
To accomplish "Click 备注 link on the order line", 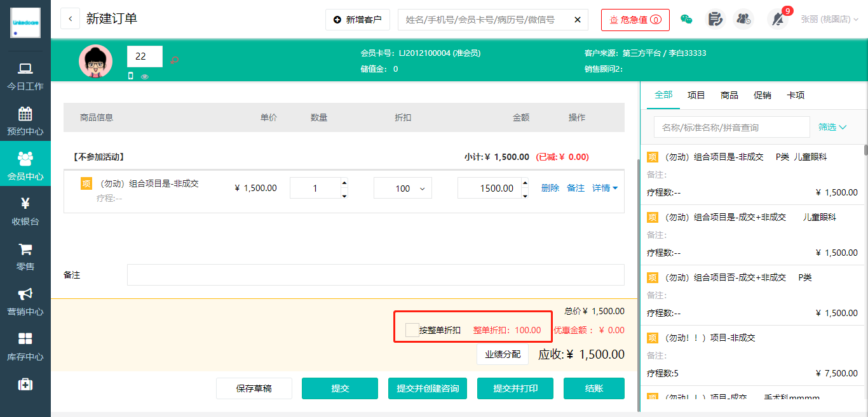I will (576, 188).
